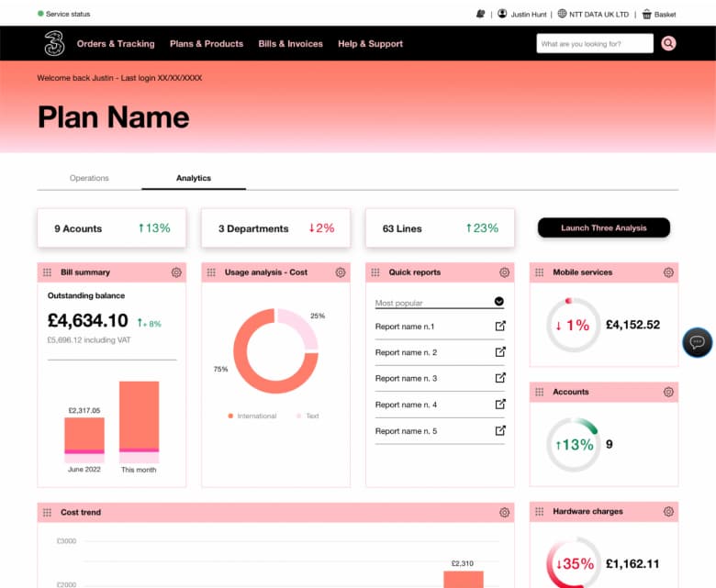Viewport: 716px width, 588px height.
Task: Click Usage analysis drag handle grid icon
Action: (211, 272)
